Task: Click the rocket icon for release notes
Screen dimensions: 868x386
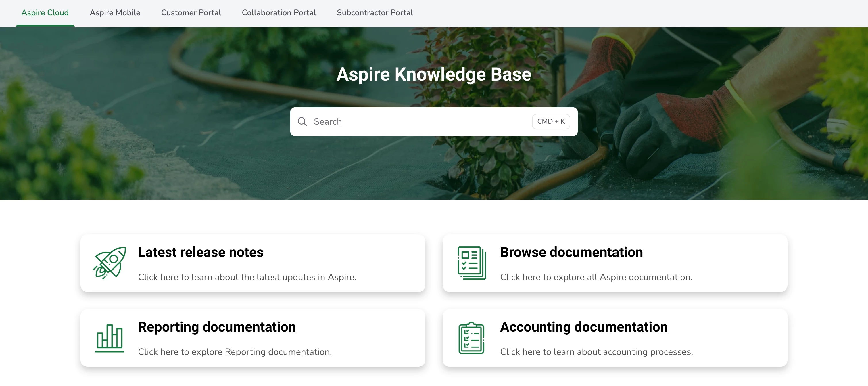Action: point(110,263)
